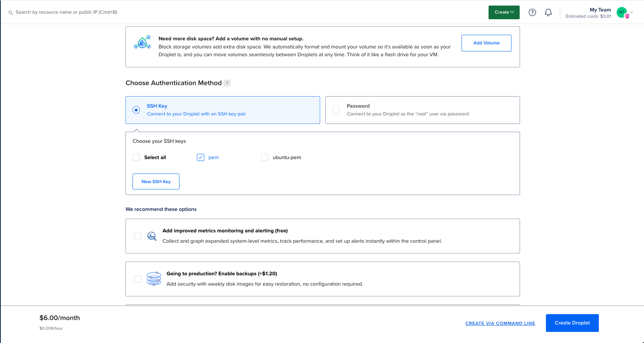Click the block storage volume icon
Image resolution: width=644 pixels, height=343 pixels.
click(142, 42)
